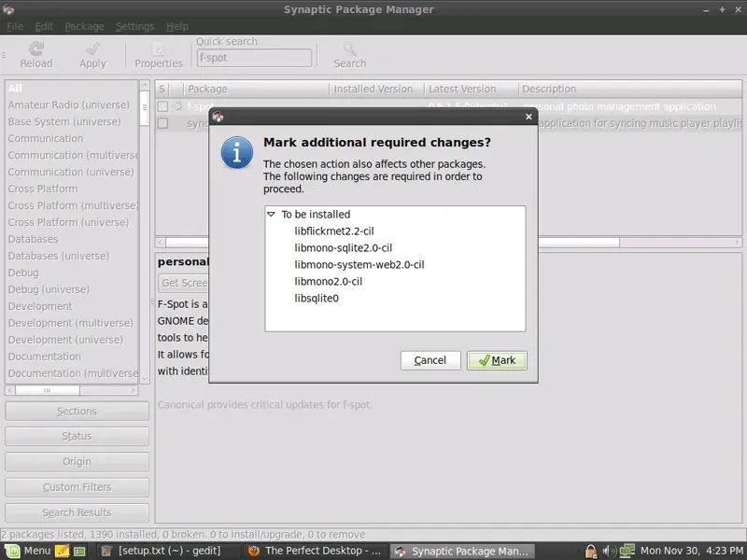
Task: Open the File menu
Action: tap(15, 27)
